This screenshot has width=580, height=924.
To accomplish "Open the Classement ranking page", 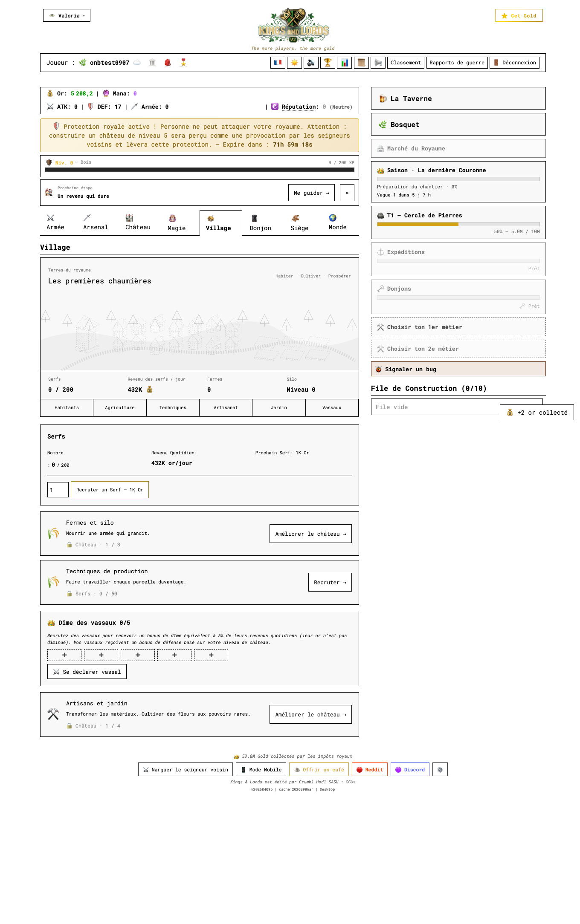I will click(406, 63).
